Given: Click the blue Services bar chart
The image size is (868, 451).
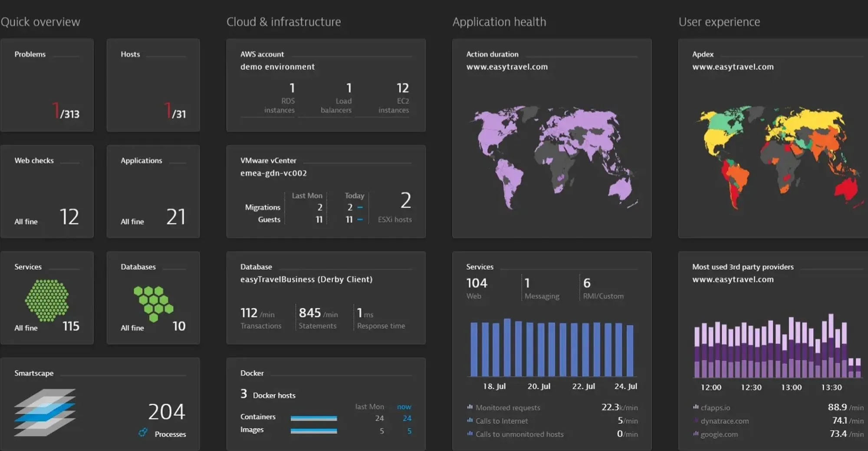Looking at the screenshot, I should [552, 347].
